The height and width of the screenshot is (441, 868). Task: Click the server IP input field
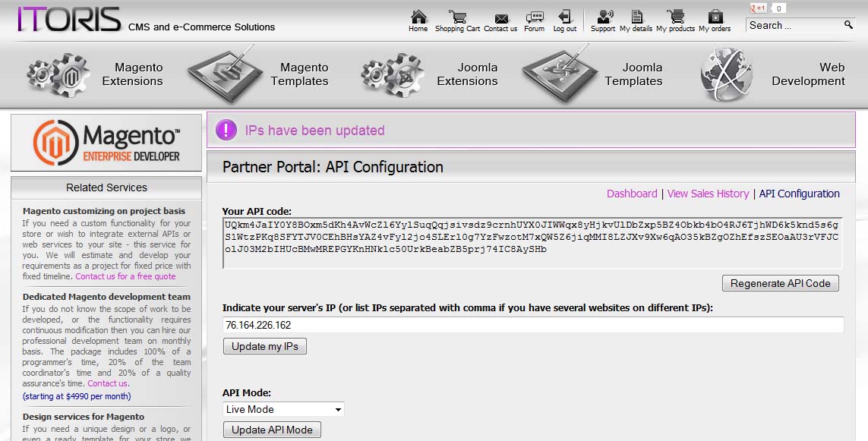pos(533,325)
